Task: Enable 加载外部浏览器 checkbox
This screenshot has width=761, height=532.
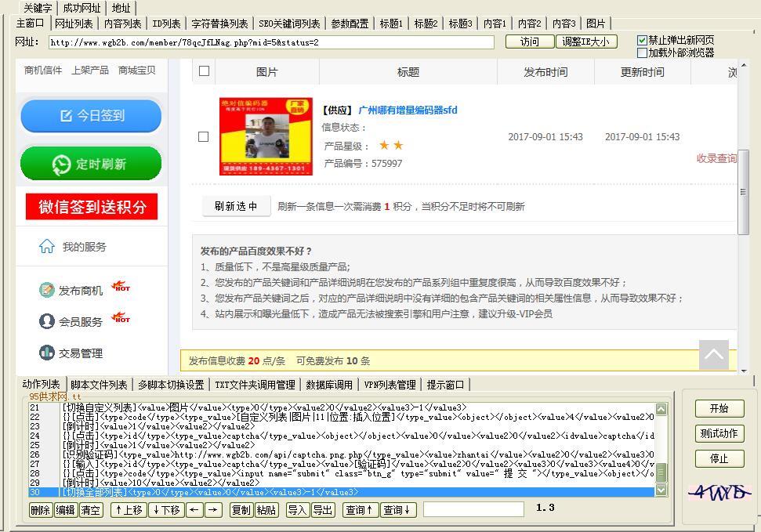Action: [x=642, y=52]
